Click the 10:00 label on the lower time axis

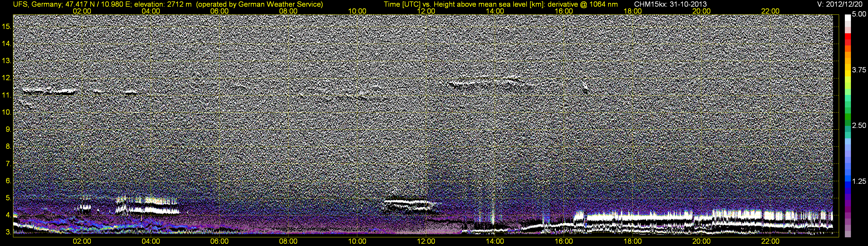point(357,241)
